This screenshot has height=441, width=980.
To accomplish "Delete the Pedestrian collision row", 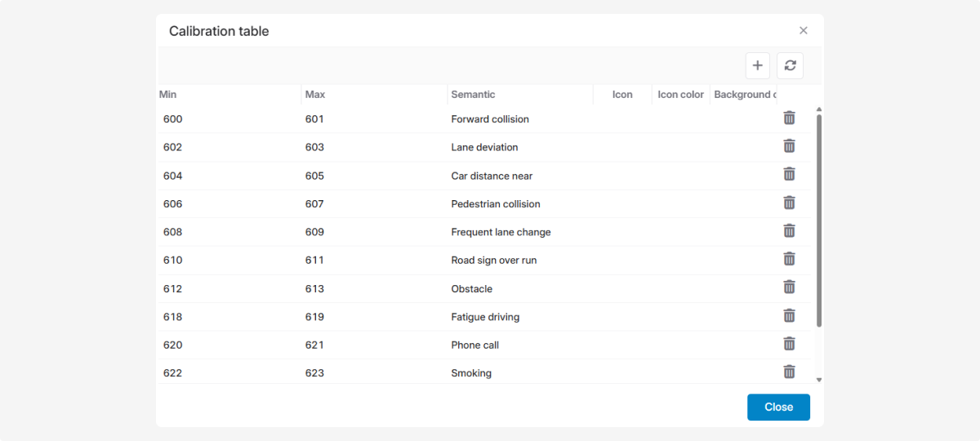I will (789, 203).
